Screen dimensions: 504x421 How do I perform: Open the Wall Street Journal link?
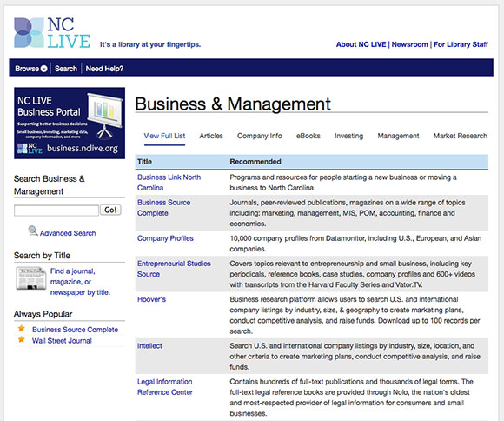pyautogui.click(x=62, y=340)
